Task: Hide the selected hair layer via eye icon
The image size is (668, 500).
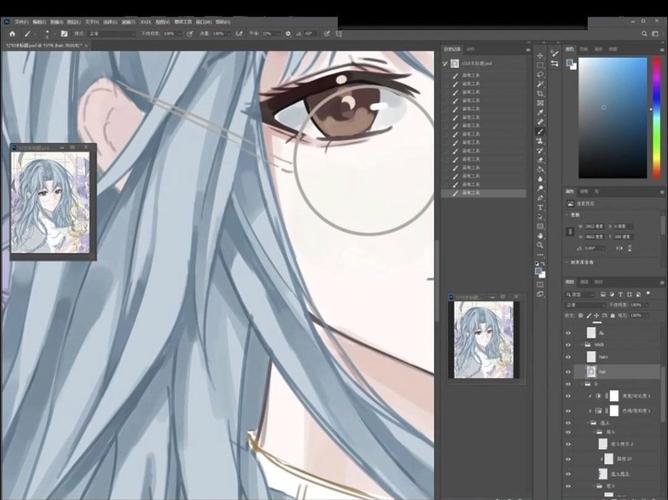Action: (x=568, y=372)
